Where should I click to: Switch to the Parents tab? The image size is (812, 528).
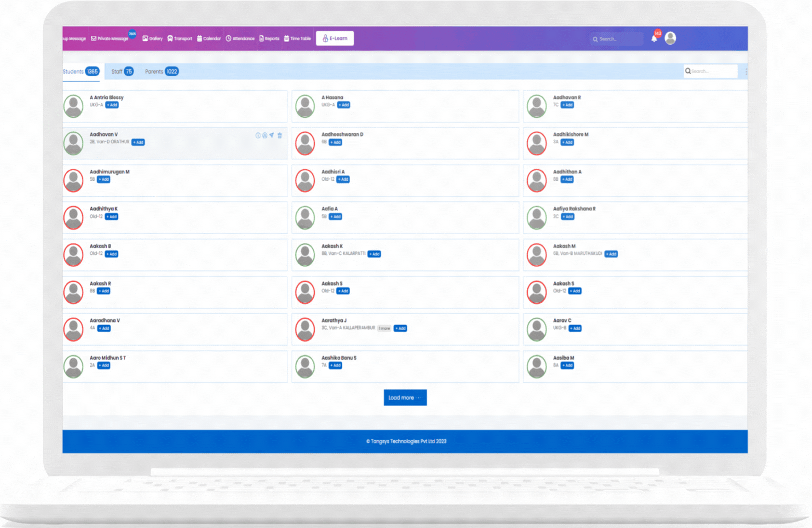(x=162, y=72)
